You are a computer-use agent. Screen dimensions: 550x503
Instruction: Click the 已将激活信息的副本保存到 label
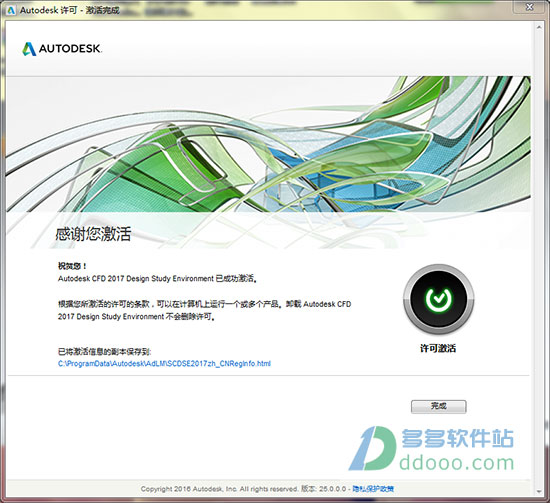click(105, 351)
